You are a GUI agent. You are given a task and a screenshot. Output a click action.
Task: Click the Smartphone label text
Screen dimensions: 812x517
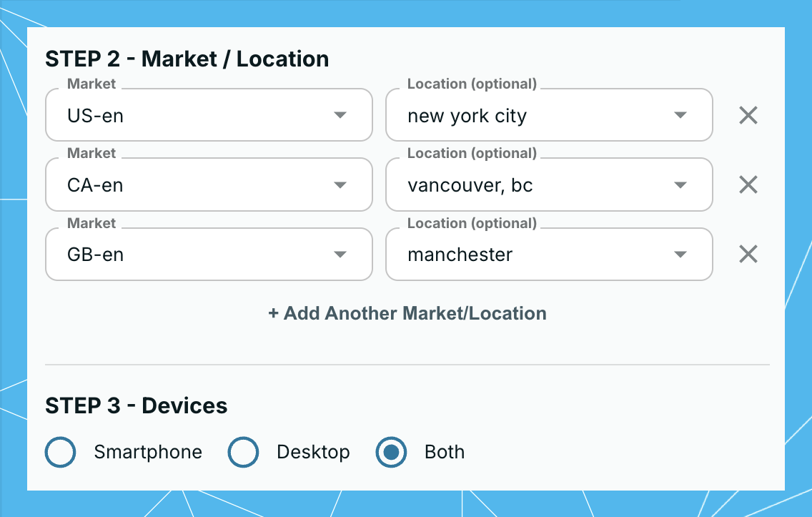pyautogui.click(x=148, y=452)
